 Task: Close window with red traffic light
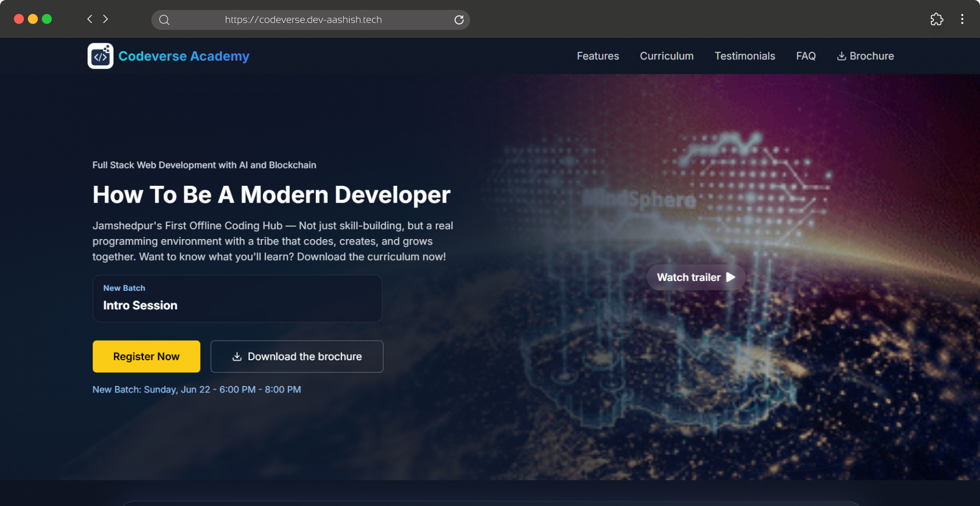coord(19,19)
